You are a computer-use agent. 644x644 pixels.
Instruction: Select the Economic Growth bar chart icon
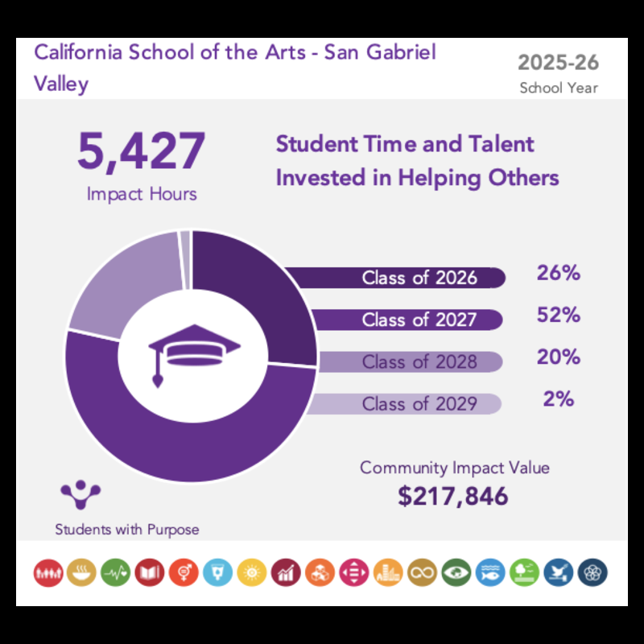(287, 572)
